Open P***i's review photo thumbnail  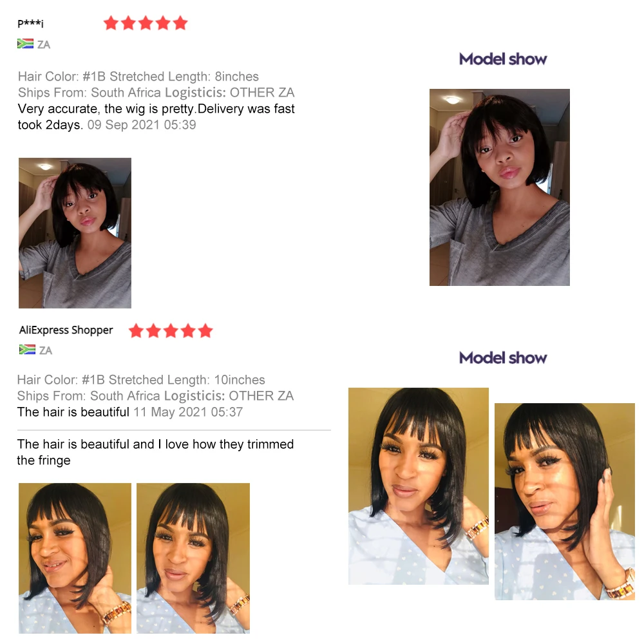(x=75, y=233)
